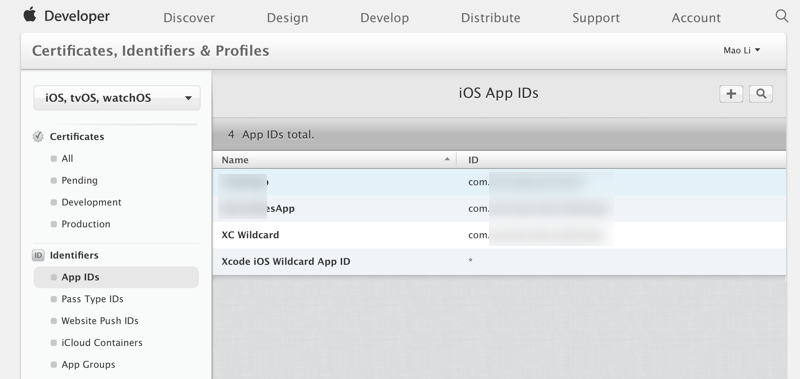Select the All certificates item
This screenshot has width=800, height=379.
coord(67,159)
